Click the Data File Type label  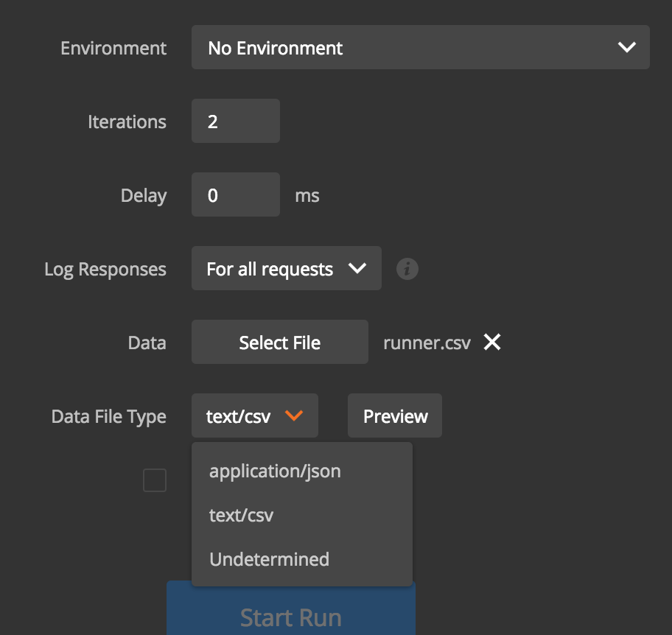pos(109,416)
